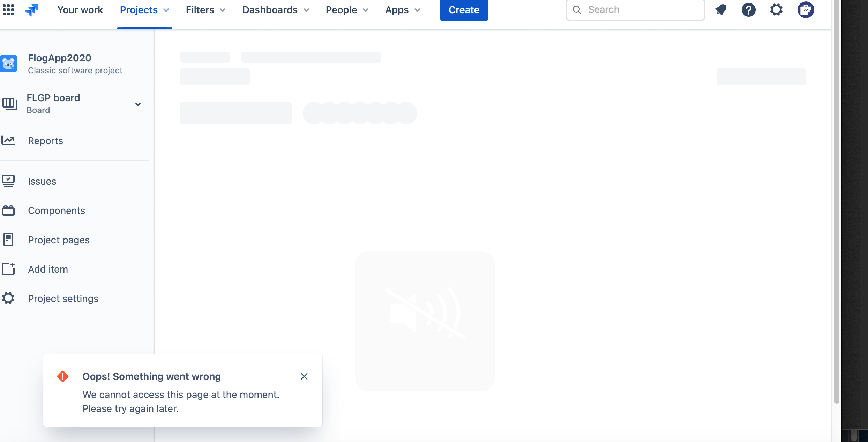Click the Components sidebar icon
Screen dimensions: 868x442
pos(8,210)
